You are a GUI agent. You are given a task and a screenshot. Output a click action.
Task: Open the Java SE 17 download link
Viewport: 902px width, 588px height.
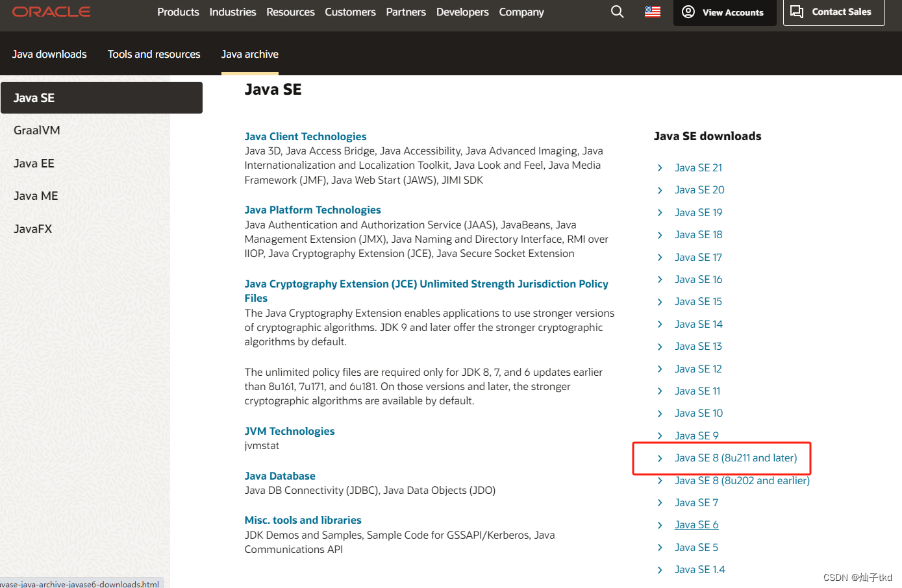(x=698, y=258)
